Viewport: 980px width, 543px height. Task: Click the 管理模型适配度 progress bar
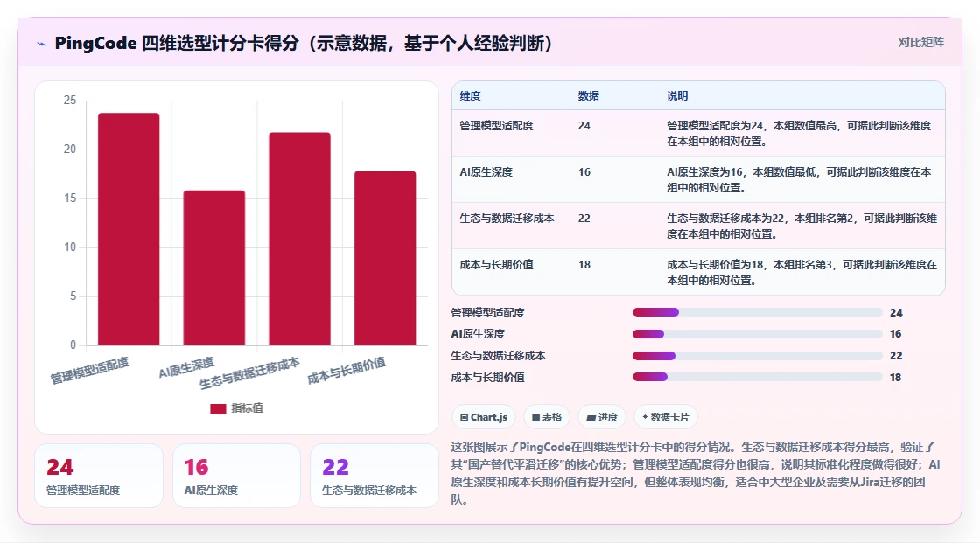pos(757,312)
